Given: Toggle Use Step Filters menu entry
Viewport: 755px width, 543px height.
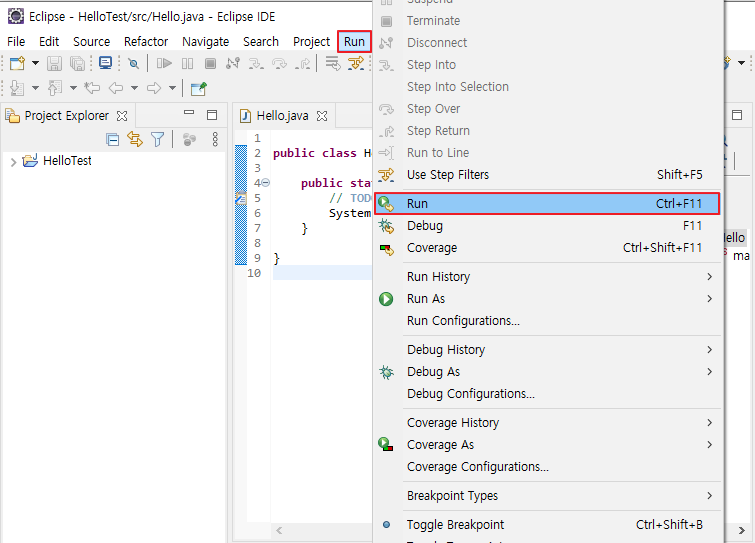Looking at the screenshot, I should click(547, 175).
